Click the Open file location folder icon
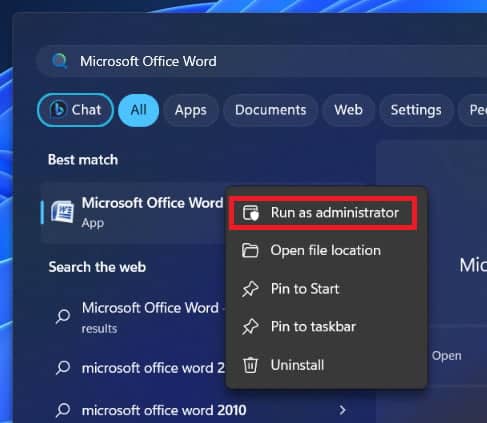 tap(250, 250)
